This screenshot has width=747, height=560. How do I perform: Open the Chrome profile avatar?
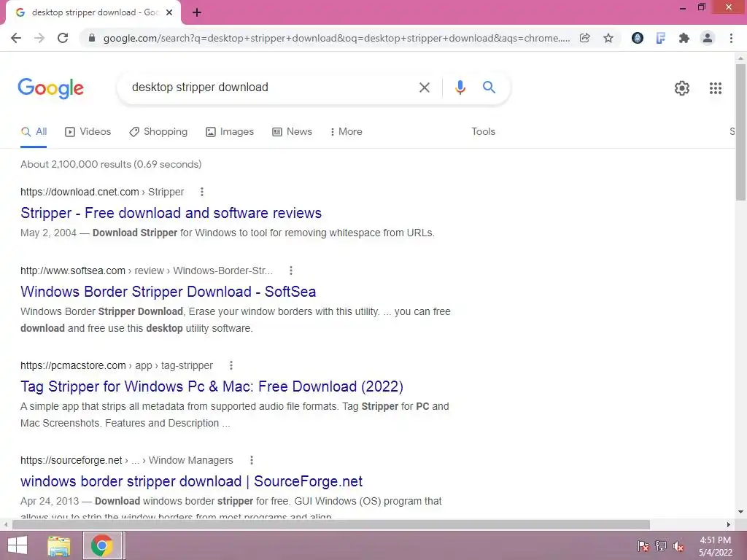point(708,38)
